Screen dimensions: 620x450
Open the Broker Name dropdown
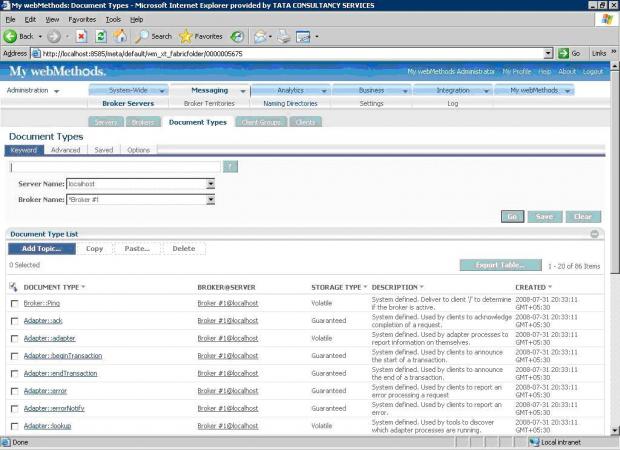pos(211,199)
